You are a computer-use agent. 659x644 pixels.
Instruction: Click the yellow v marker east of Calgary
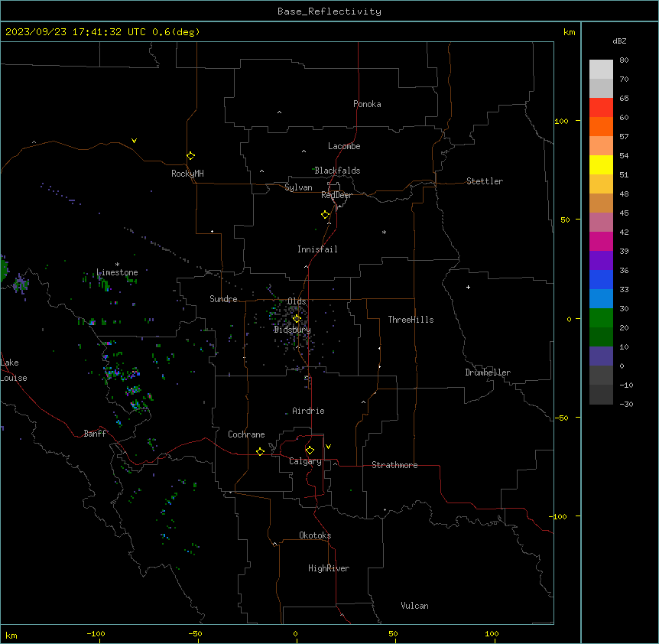(328, 447)
